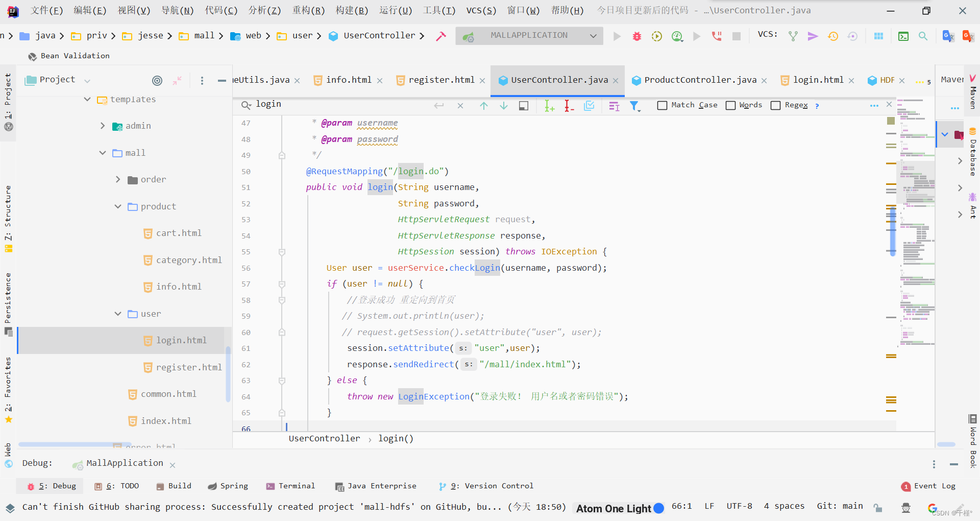Switch to register.html editor tab
This screenshot has width=980, height=521.
[x=442, y=80]
